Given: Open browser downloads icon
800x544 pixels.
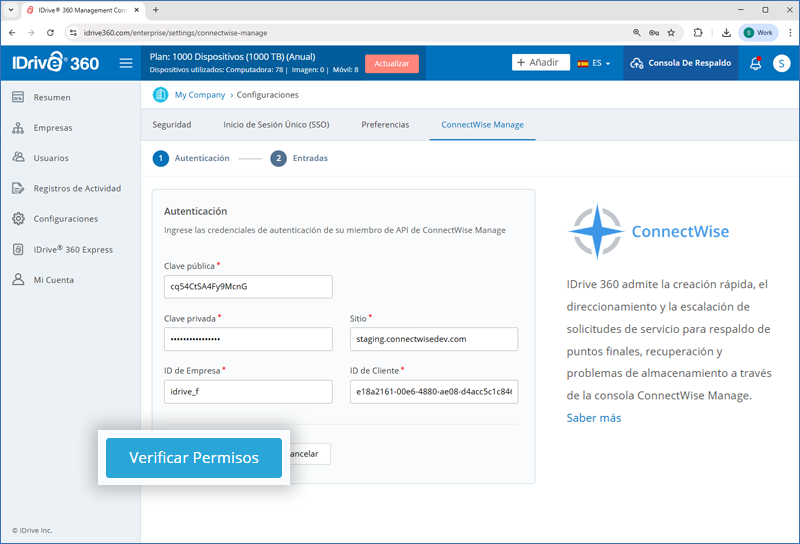Looking at the screenshot, I should 726,33.
